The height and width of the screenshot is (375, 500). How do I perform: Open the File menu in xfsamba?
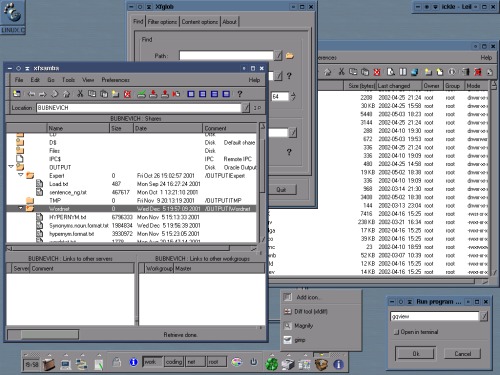pyautogui.click(x=19, y=80)
